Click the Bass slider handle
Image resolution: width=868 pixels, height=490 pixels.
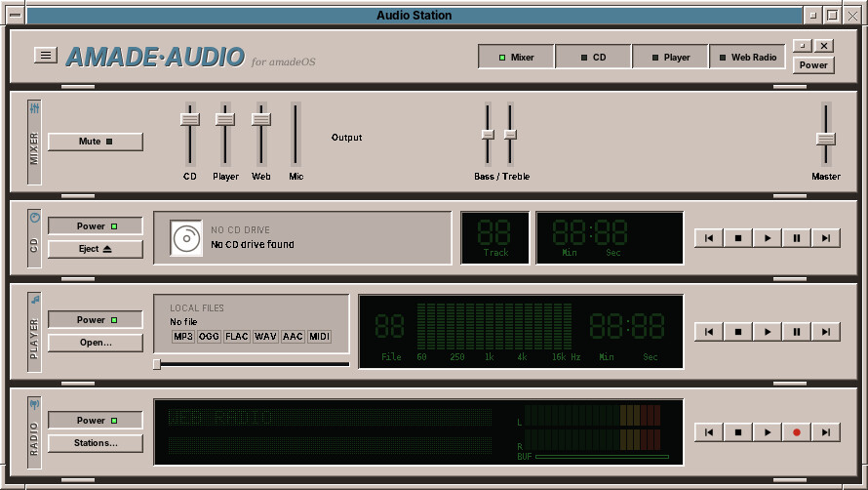point(488,134)
